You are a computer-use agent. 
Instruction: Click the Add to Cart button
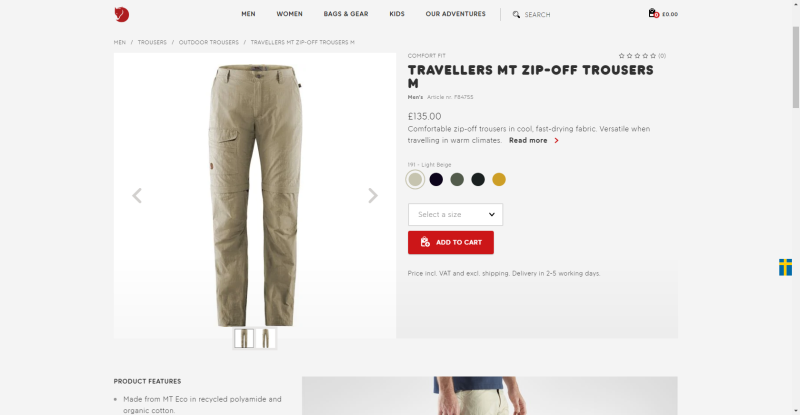(451, 242)
